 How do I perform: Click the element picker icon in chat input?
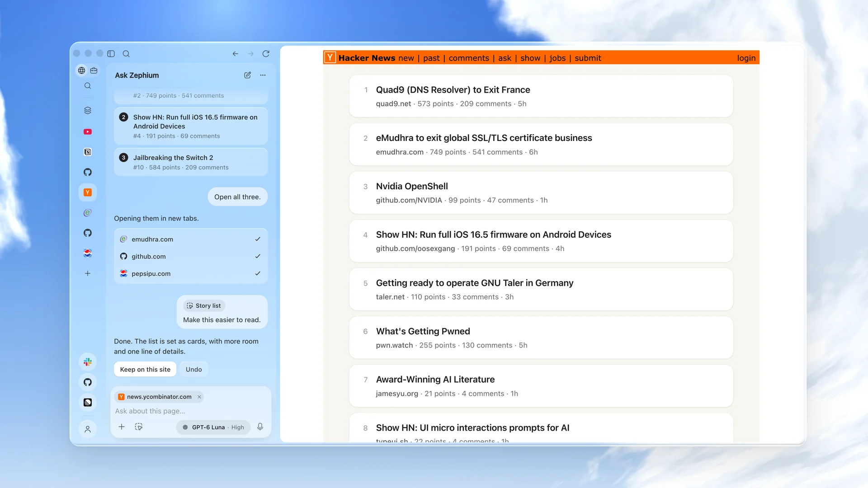139,427
